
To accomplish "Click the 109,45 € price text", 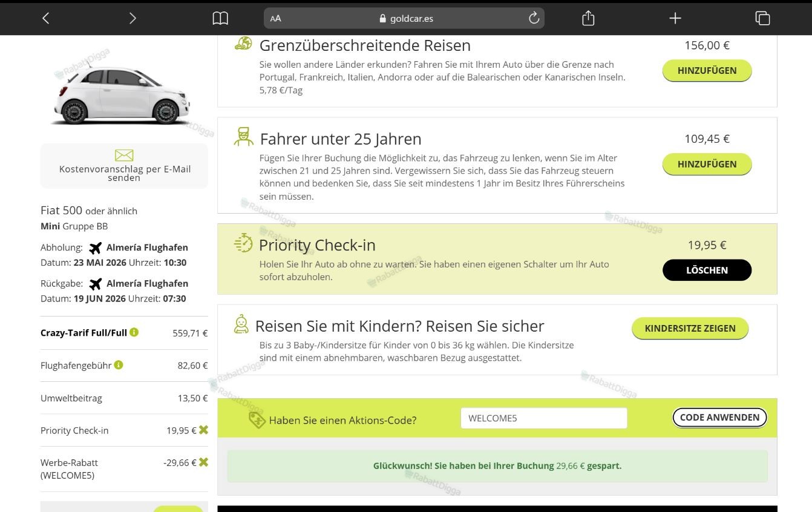I will (707, 139).
